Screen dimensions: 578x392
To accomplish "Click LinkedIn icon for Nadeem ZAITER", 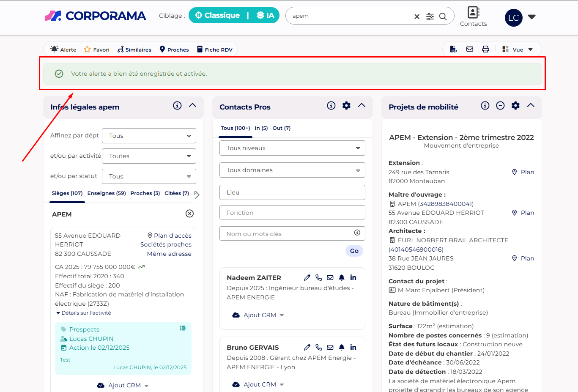I will [353, 277].
